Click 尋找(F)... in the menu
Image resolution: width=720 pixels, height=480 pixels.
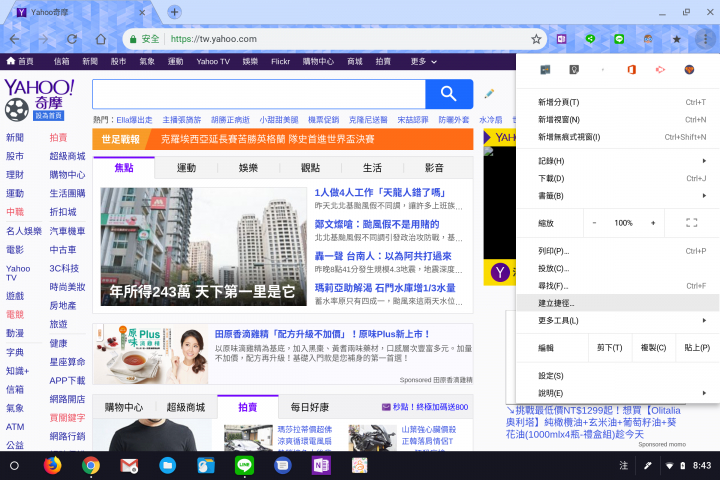pos(618,286)
